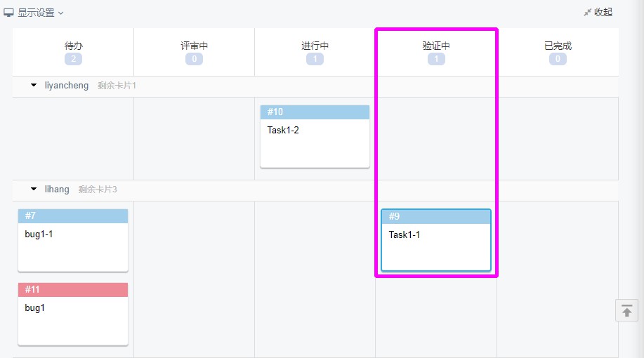The width and height of the screenshot is (644, 358).
Task: Click the 收起 link
Action: pyautogui.click(x=603, y=13)
